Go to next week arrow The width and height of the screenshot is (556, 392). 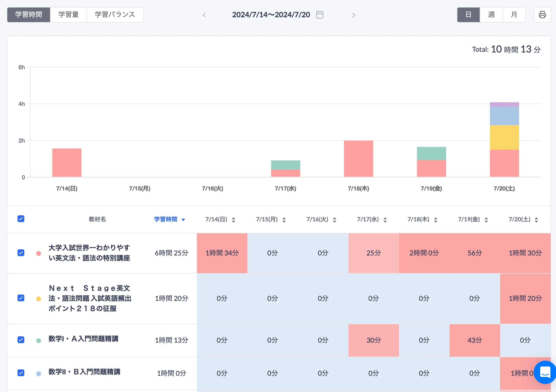coord(354,15)
